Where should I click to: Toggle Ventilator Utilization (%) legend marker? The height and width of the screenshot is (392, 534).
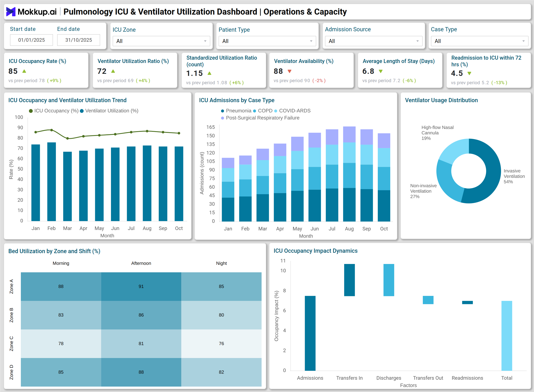(82, 111)
